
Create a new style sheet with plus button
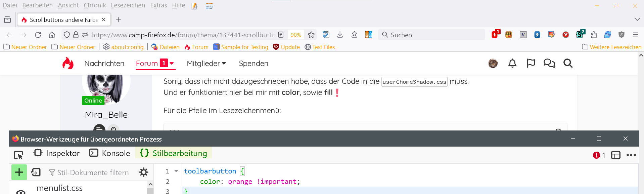coord(19,172)
